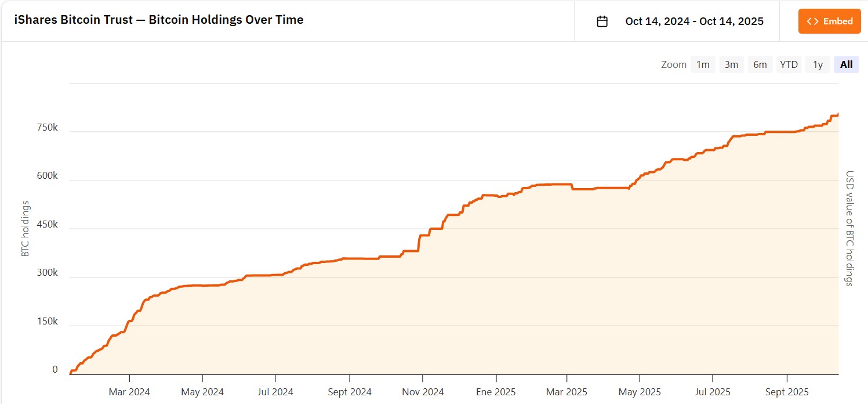Click the 750k y-axis tick label
Image resolution: width=868 pixels, height=404 pixels.
[x=47, y=127]
